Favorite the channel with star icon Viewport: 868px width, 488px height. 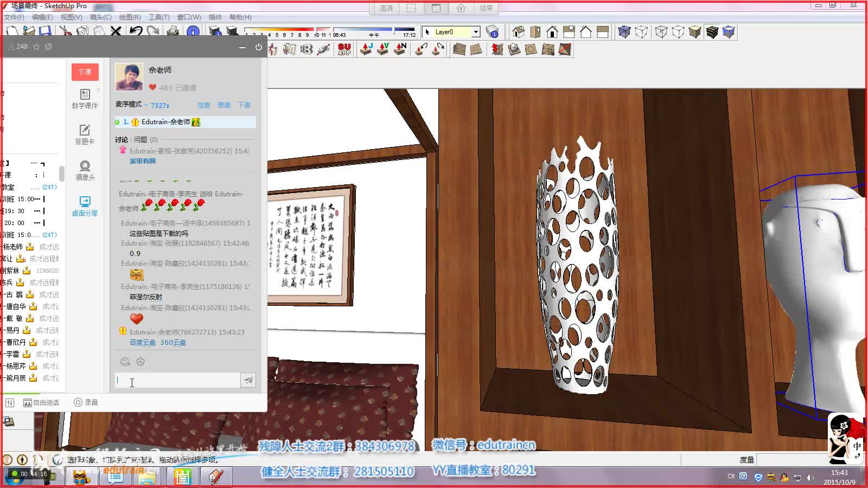[36, 47]
